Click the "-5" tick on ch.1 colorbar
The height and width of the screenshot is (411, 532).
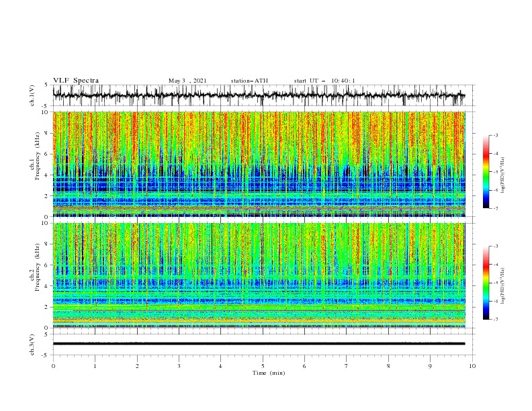496,172
